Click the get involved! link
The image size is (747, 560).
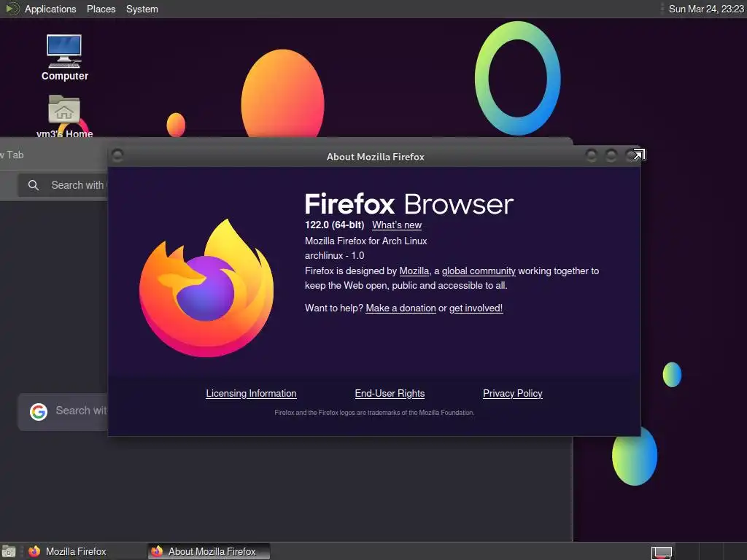476,308
